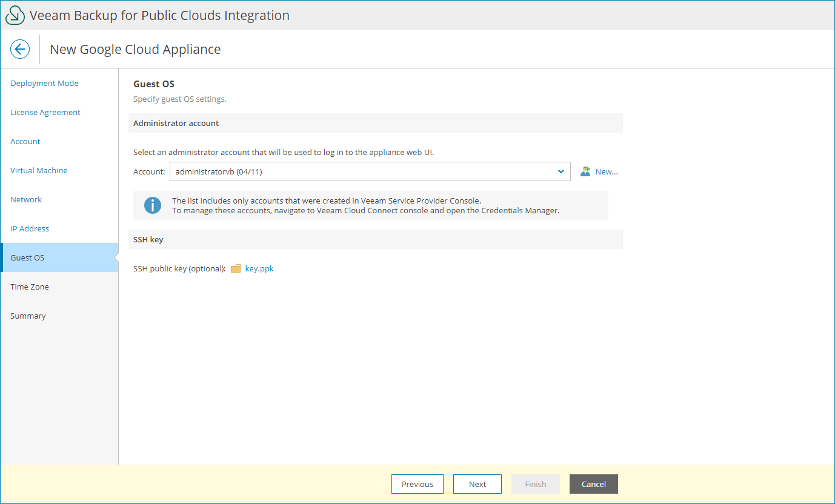Image resolution: width=835 pixels, height=504 pixels.
Task: Cancel the appliance creation wizard
Action: click(593, 484)
